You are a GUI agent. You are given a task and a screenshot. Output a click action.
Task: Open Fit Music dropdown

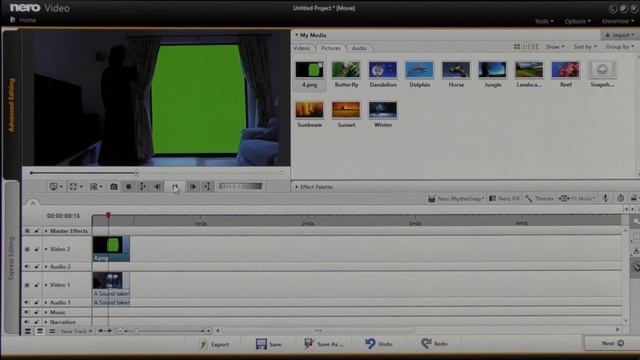[577, 198]
